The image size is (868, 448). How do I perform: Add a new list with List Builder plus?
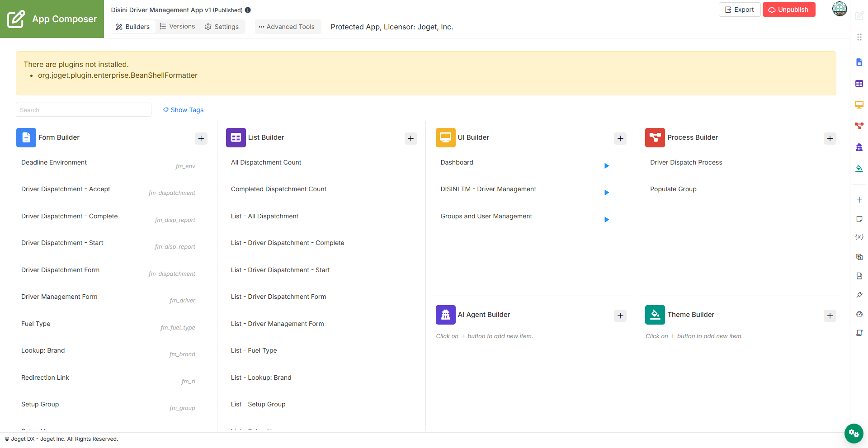pos(411,138)
